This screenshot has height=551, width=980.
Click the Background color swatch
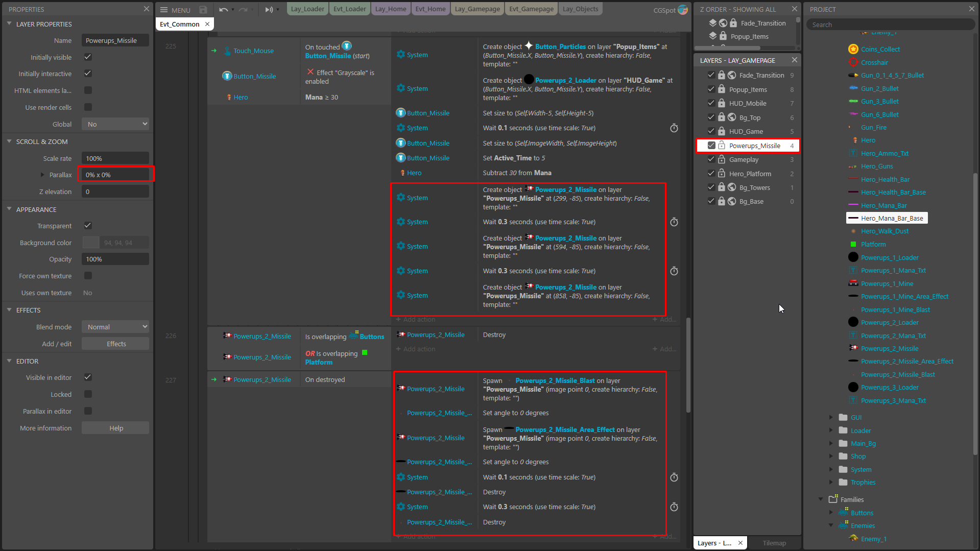(91, 243)
